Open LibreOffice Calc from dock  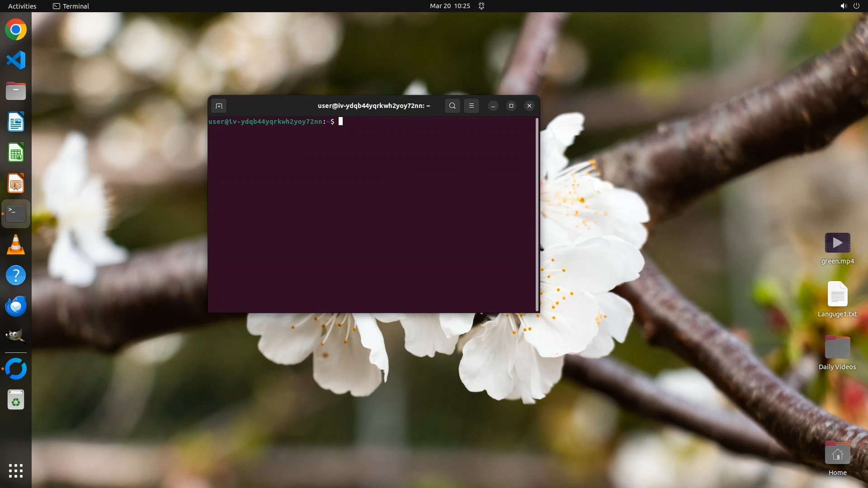click(16, 153)
